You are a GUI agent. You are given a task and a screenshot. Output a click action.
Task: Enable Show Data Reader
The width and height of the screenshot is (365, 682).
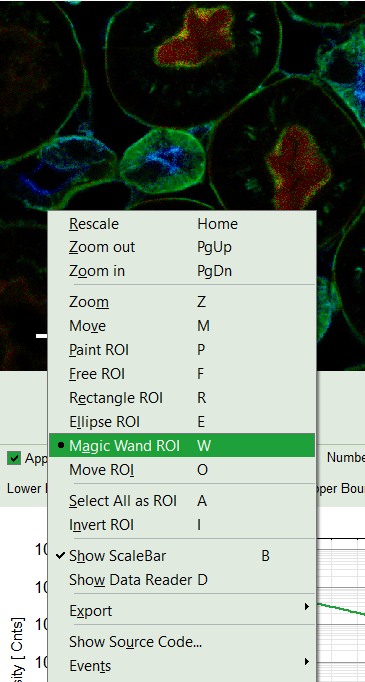(x=182, y=580)
